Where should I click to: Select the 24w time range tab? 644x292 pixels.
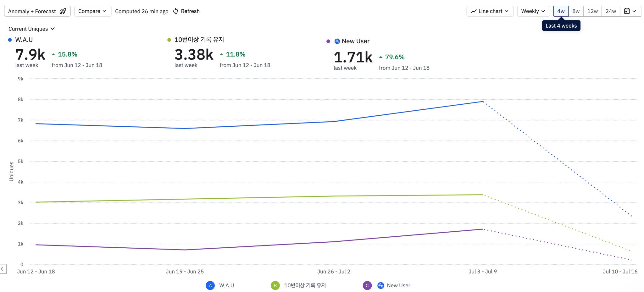(611, 11)
